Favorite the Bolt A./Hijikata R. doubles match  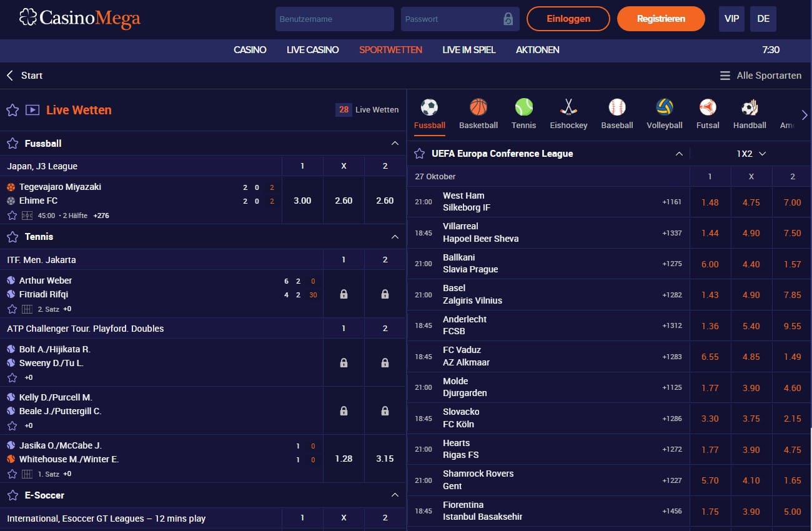point(12,377)
